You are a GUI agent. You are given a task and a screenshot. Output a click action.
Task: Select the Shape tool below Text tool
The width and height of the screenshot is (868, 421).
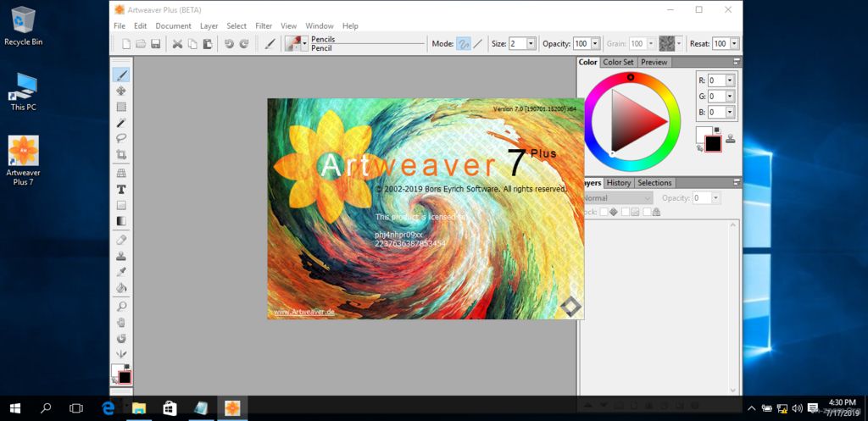point(121,205)
